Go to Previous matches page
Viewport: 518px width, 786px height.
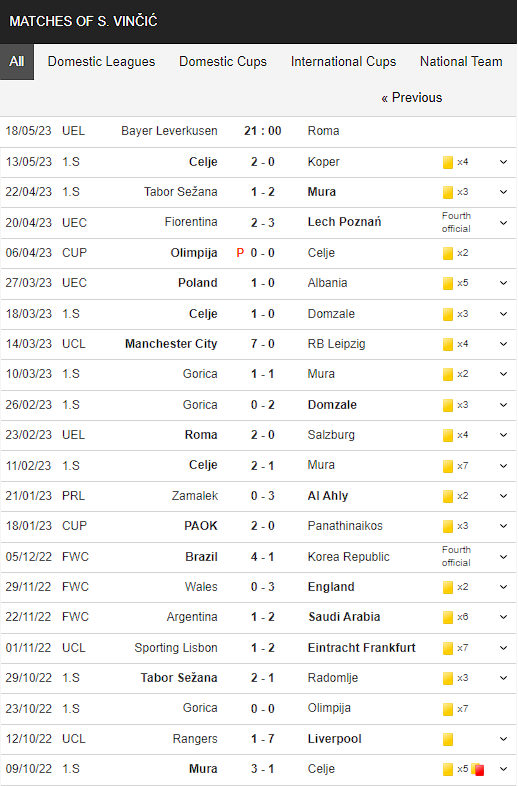pos(412,98)
